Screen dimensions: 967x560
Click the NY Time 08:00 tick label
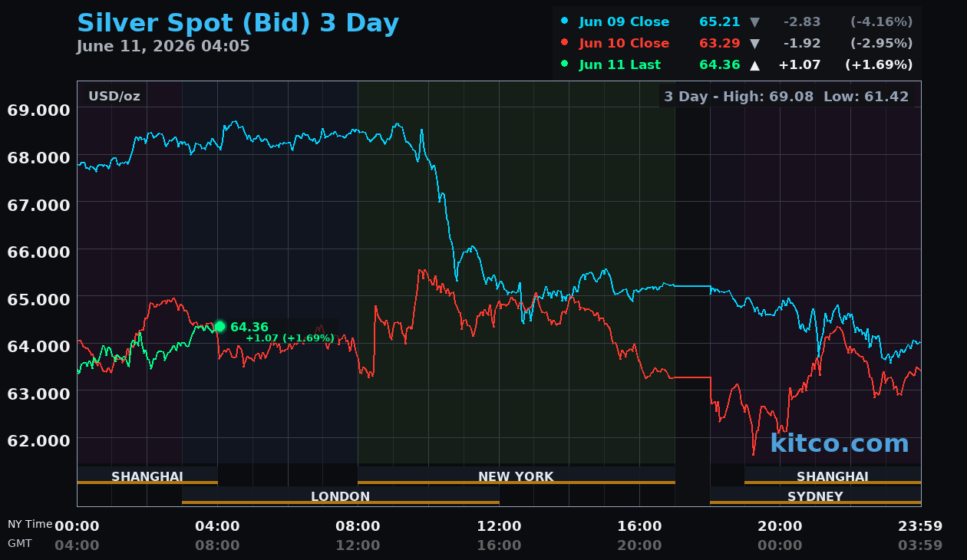click(358, 526)
